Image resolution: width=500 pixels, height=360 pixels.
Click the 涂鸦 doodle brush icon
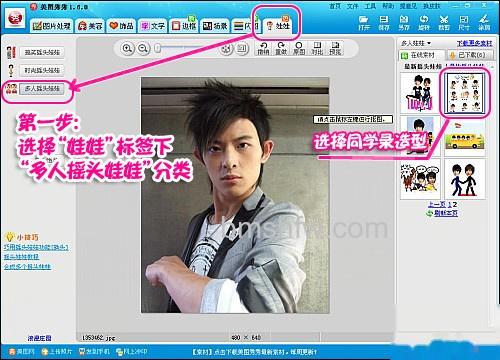484,23
